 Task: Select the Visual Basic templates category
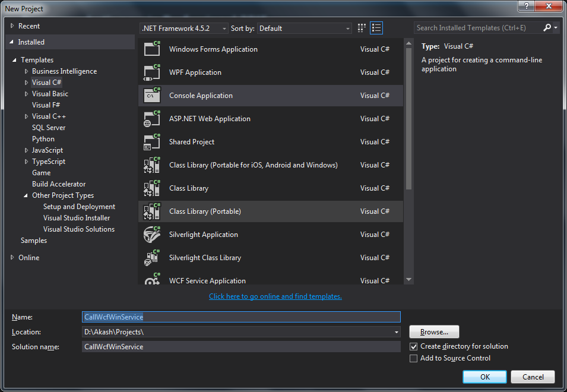click(50, 93)
